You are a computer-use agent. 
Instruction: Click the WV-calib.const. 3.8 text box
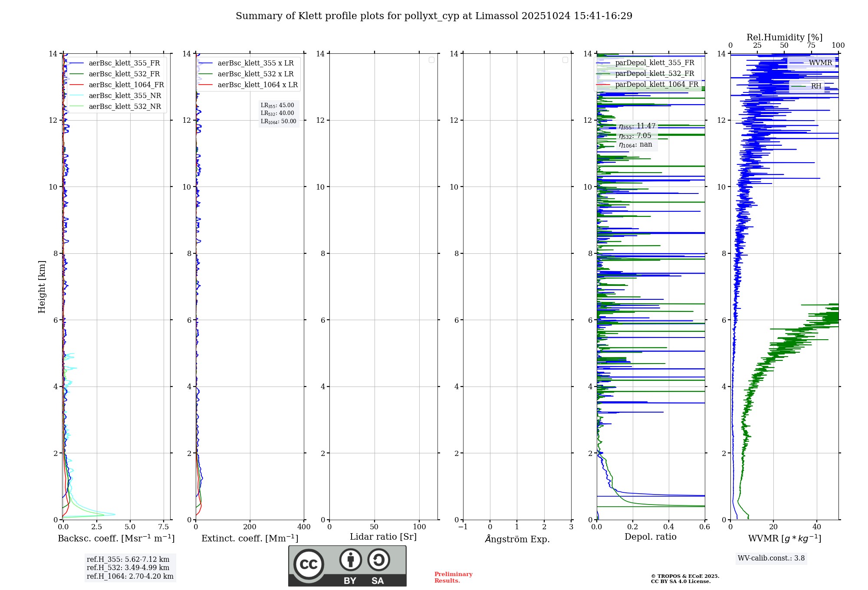pyautogui.click(x=771, y=558)
